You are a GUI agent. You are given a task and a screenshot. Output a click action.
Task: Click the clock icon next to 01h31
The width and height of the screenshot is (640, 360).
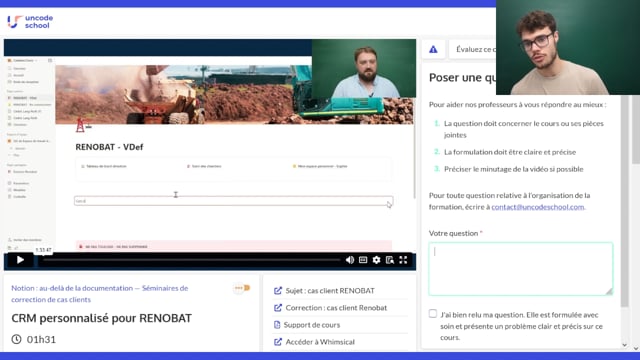16,339
